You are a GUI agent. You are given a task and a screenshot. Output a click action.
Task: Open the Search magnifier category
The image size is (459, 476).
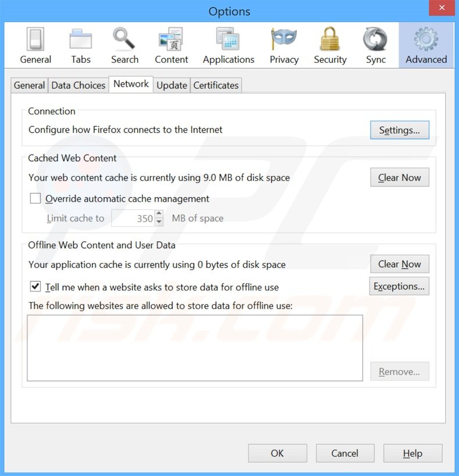[124, 45]
